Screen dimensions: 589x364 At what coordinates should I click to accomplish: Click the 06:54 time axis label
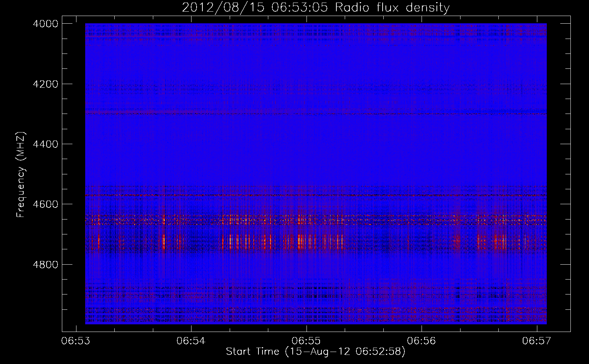pyautogui.click(x=191, y=341)
